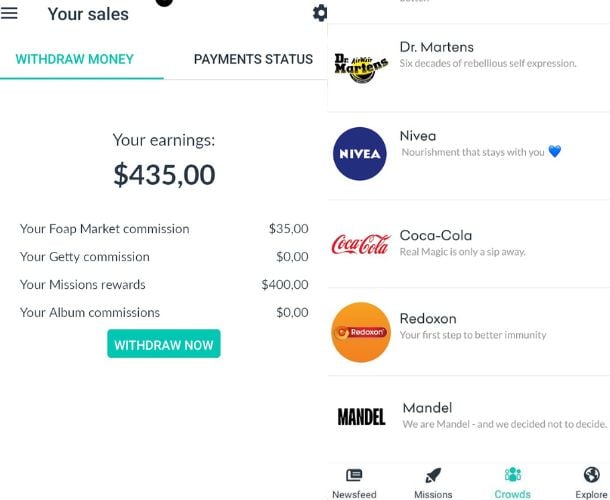Tap the orange Redoxon logo
The width and height of the screenshot is (610, 500).
360,331
